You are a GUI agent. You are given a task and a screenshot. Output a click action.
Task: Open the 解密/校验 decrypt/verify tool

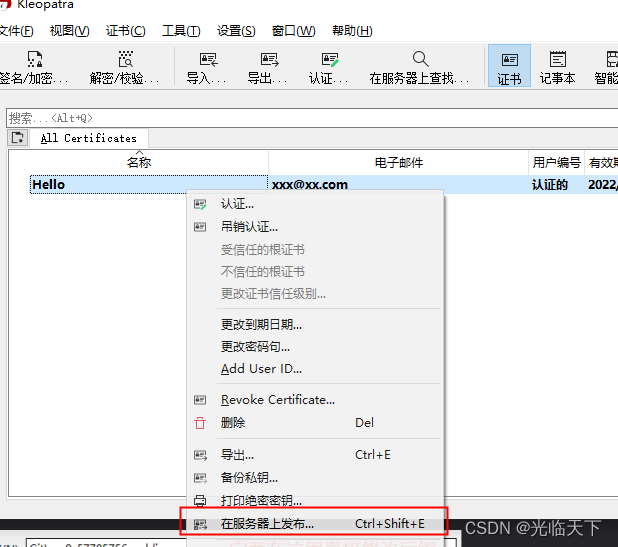point(125,67)
